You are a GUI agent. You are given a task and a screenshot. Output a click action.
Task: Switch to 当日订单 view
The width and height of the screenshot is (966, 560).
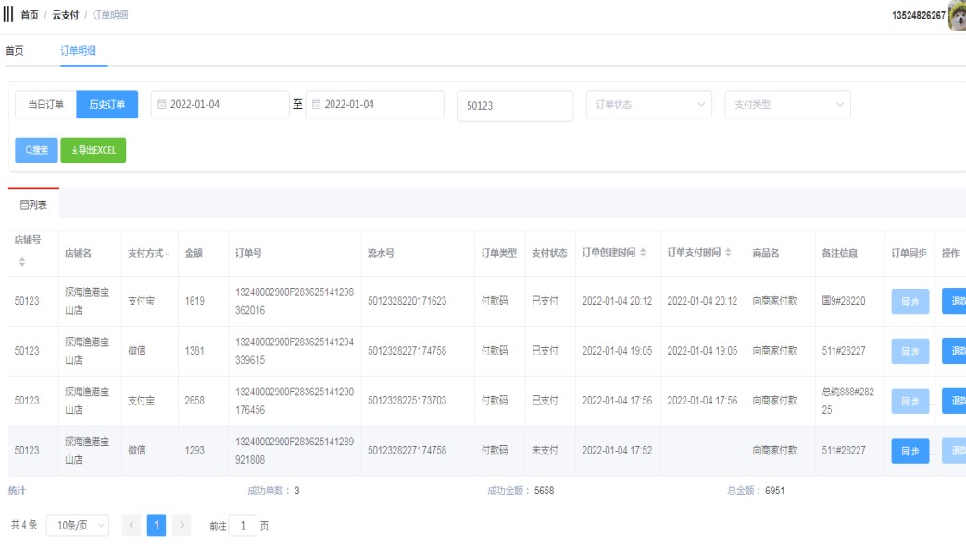[x=45, y=105]
